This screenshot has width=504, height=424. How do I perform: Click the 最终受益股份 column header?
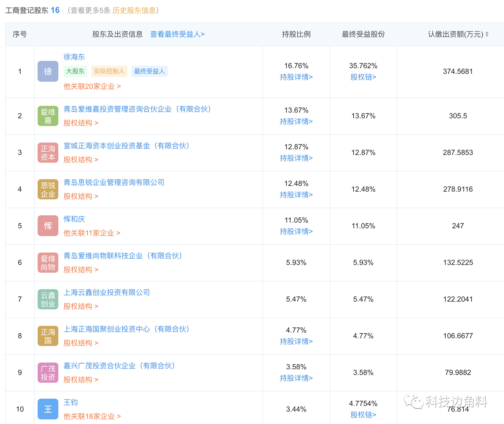[x=363, y=34]
